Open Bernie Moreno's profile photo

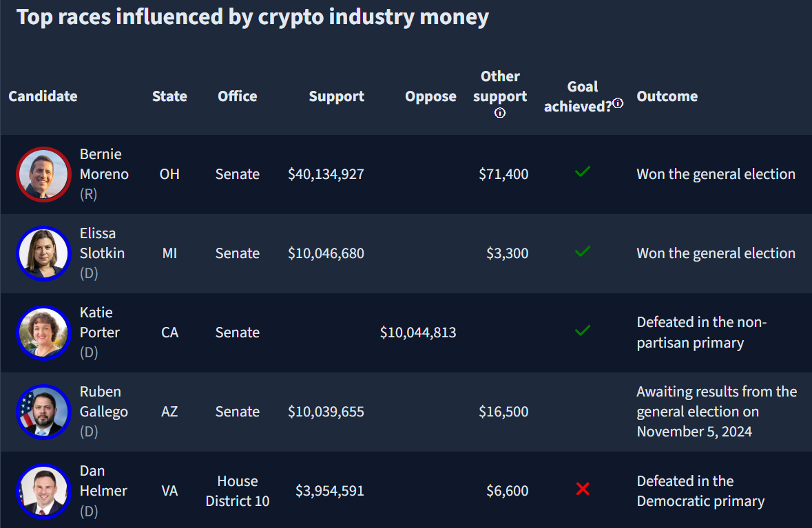[43, 174]
